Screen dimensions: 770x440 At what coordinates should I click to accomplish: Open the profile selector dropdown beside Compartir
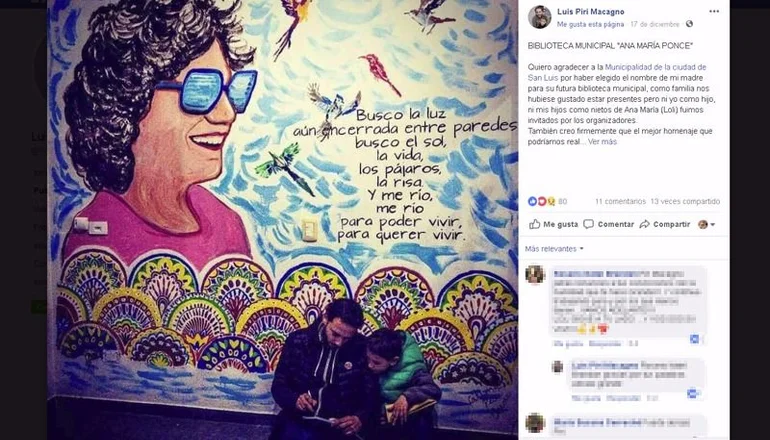tap(706, 224)
